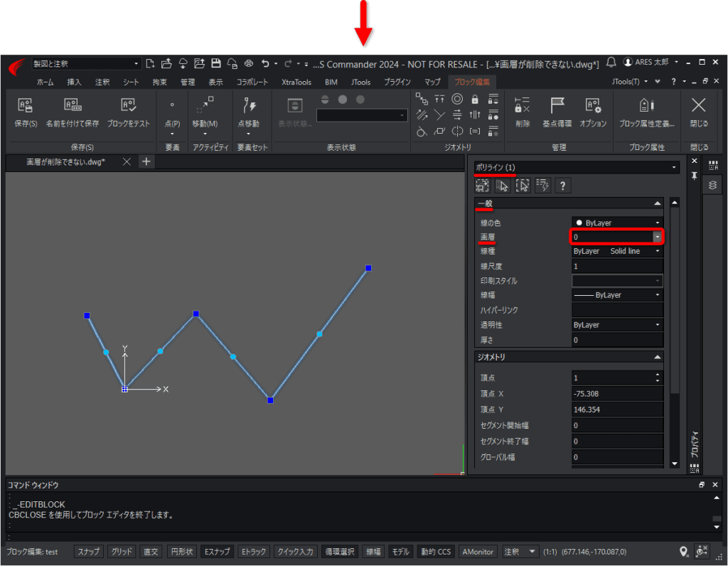Click the Base Point Cycle (基点循環) flag icon

pos(557,106)
